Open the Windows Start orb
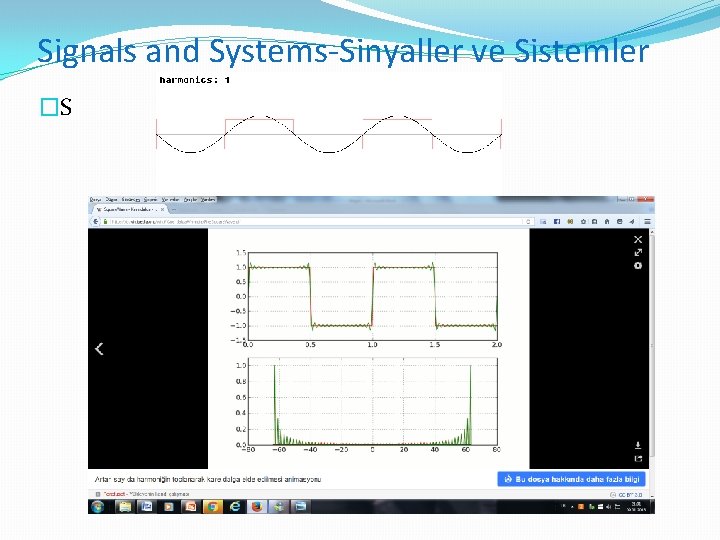 [98, 506]
